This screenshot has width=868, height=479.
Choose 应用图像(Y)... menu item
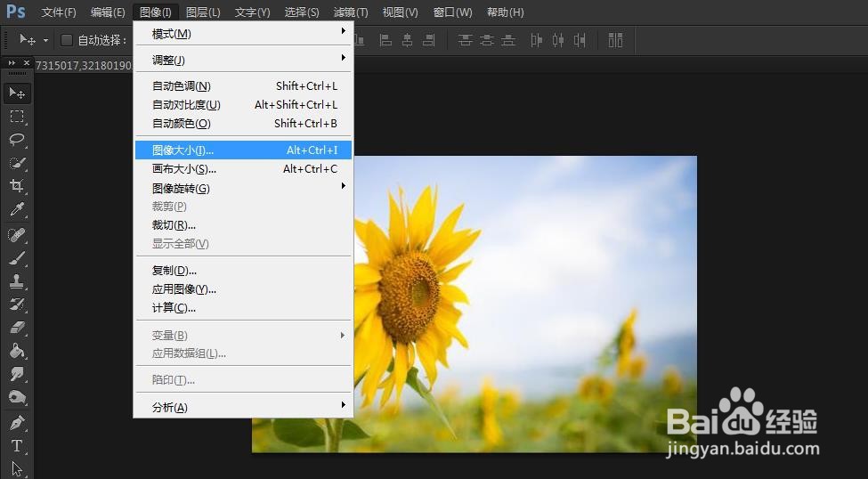click(244, 289)
